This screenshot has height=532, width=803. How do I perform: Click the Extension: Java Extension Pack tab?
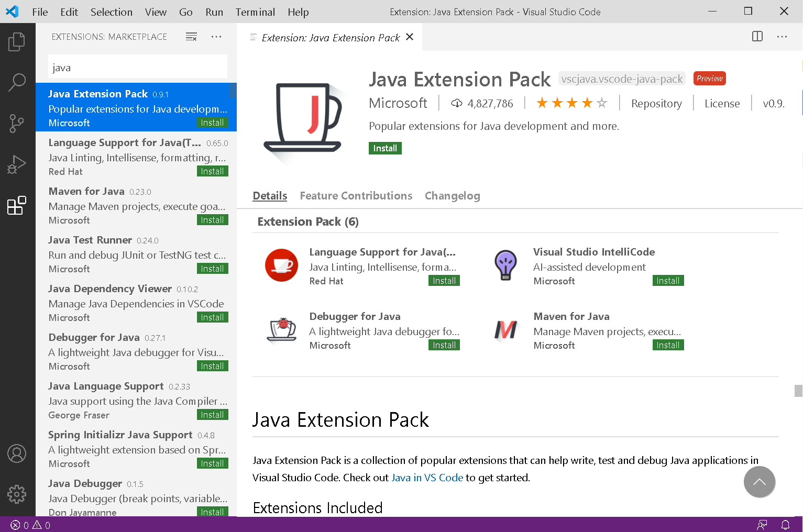(x=330, y=37)
